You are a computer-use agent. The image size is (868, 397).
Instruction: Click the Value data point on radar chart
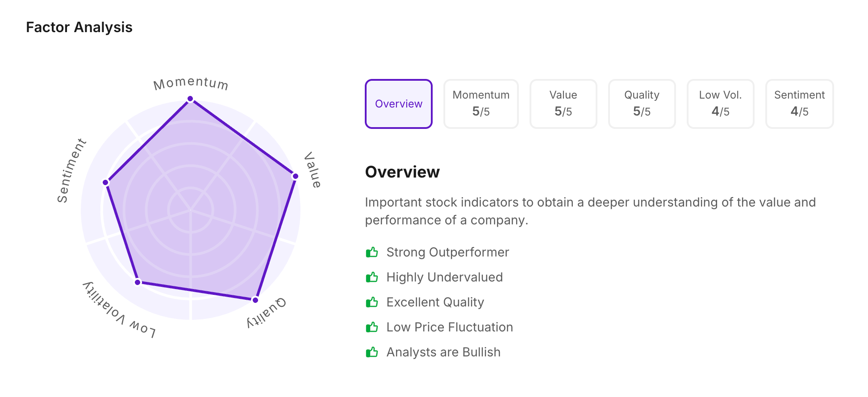(295, 176)
